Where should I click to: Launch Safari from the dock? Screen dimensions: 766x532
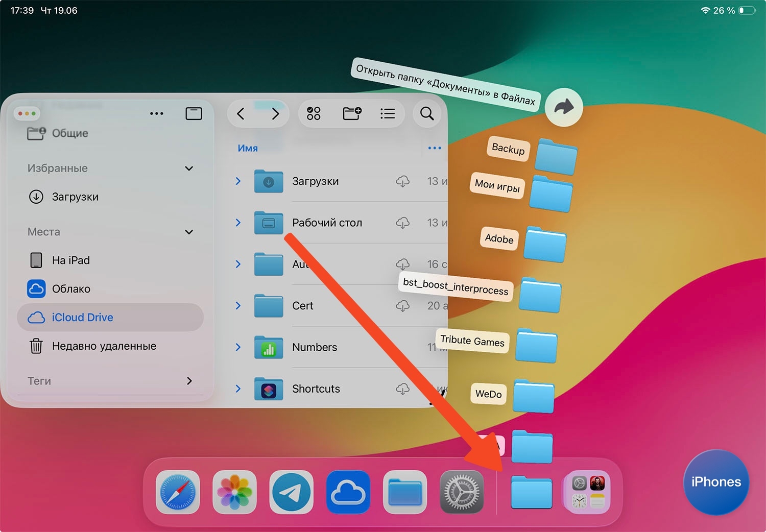[x=178, y=492]
